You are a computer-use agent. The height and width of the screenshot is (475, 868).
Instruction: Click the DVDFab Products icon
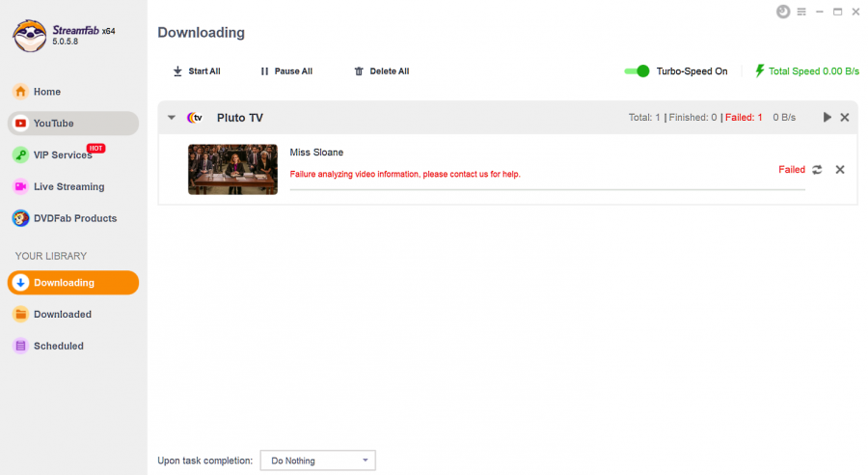pyautogui.click(x=20, y=218)
